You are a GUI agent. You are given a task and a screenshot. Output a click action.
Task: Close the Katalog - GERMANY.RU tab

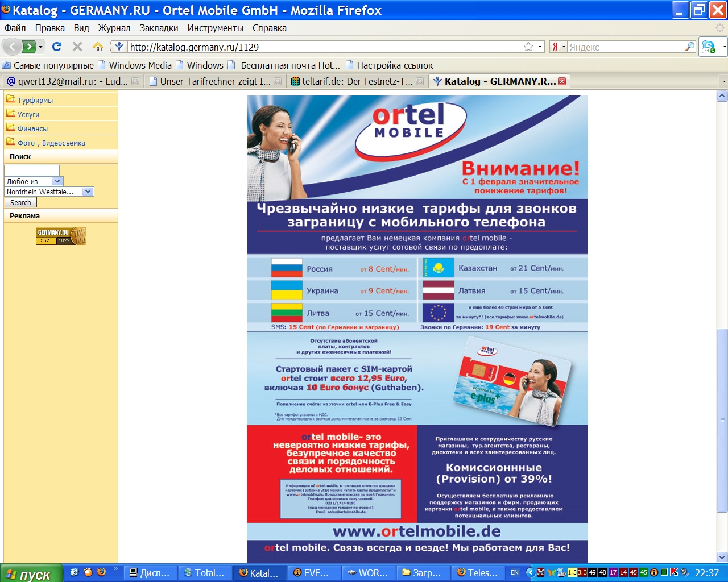pos(562,81)
